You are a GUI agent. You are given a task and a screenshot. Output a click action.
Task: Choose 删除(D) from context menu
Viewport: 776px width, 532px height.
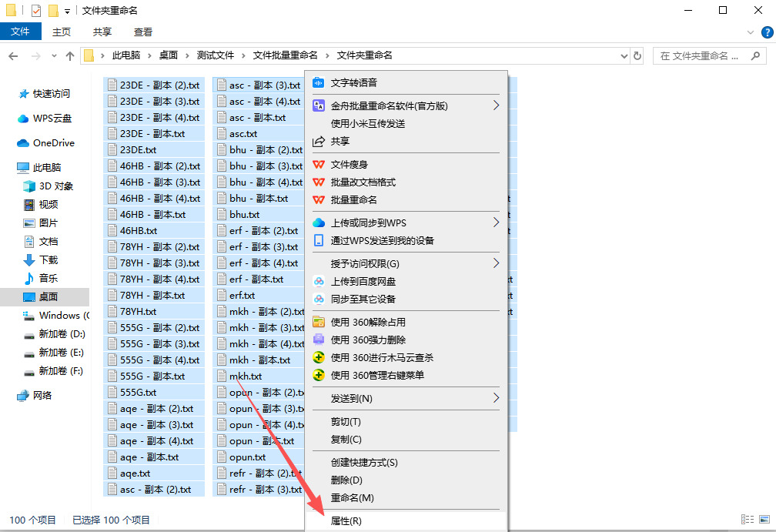(x=406, y=480)
